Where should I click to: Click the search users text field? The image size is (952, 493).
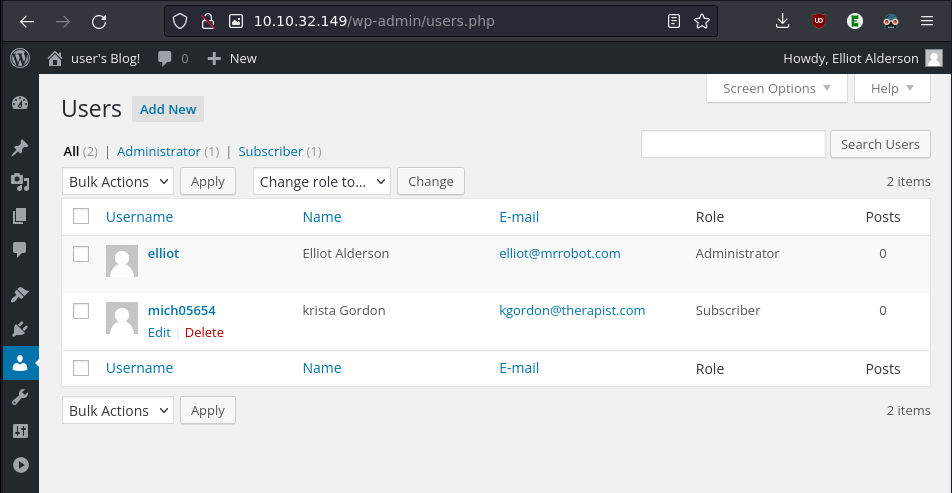click(x=733, y=144)
